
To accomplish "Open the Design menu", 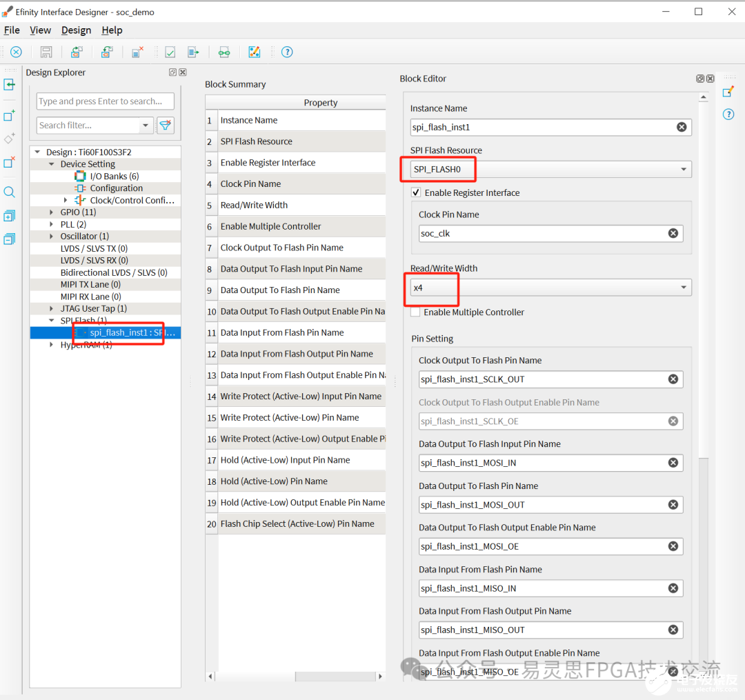I will 76,30.
